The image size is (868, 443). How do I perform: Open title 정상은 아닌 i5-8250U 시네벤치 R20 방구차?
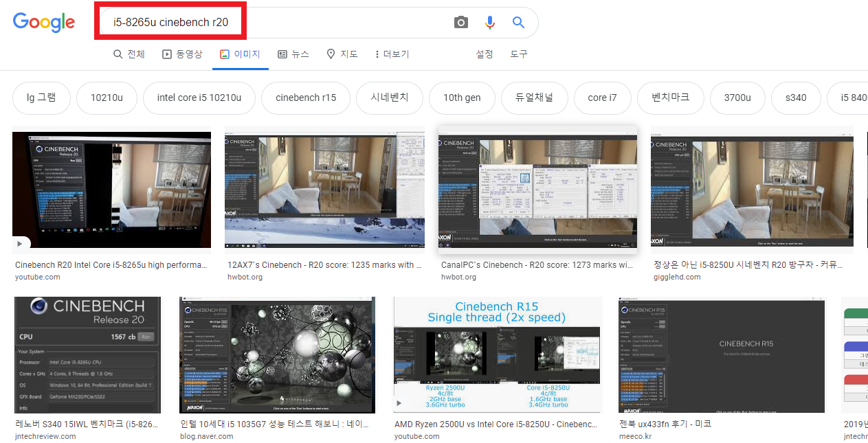[748, 264]
